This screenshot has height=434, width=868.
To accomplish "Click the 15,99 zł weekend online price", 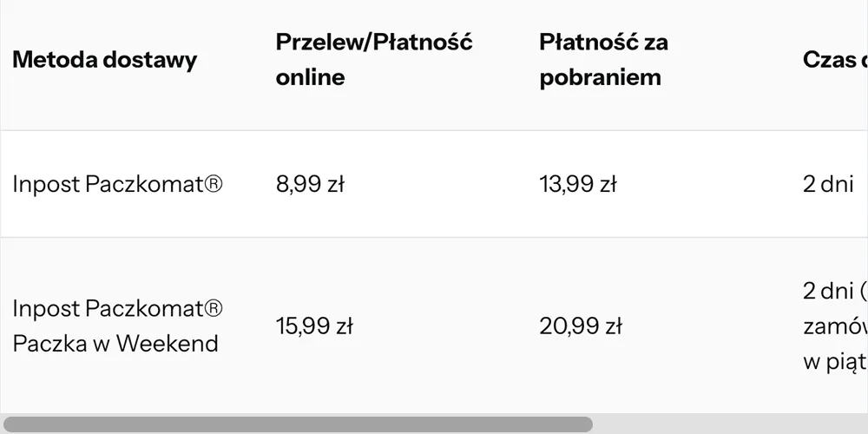I will 314,326.
